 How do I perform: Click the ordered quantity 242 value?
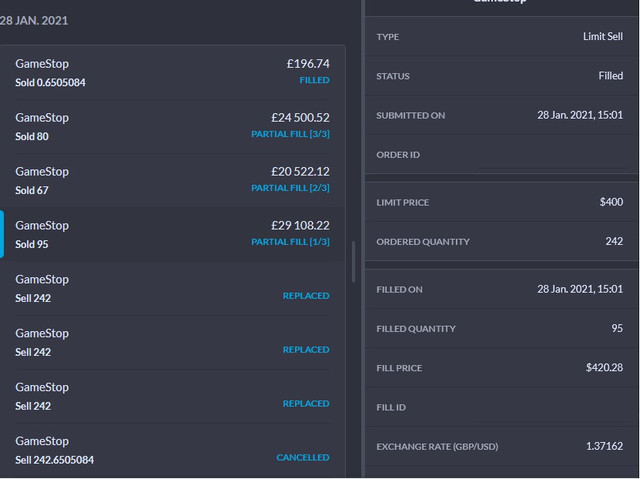(614, 241)
